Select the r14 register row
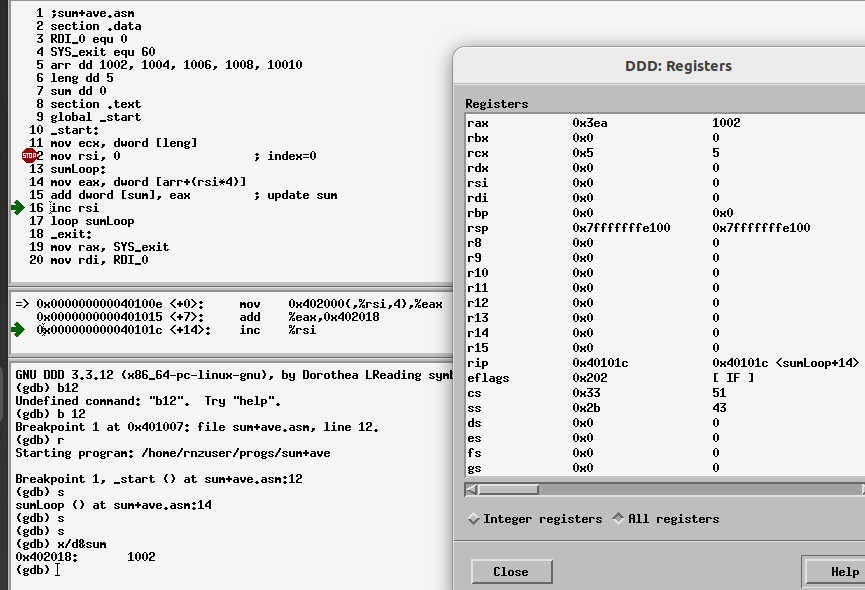The width and height of the screenshot is (865, 590). 665,332
